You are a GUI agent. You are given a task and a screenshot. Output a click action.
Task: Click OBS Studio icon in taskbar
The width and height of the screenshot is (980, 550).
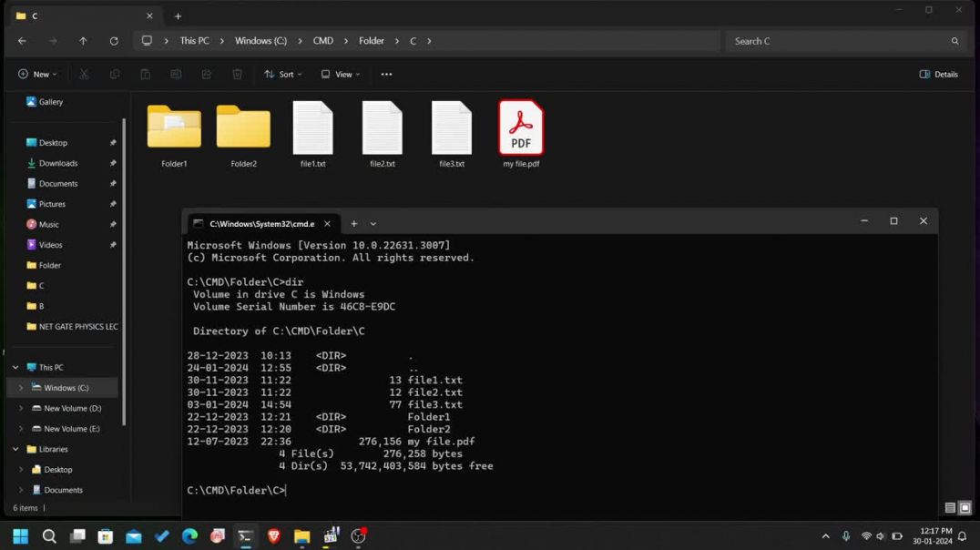(359, 536)
